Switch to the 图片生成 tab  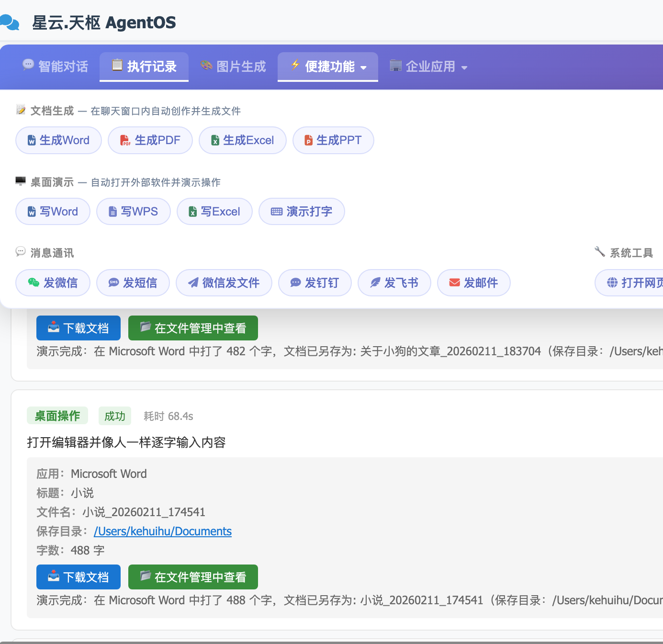pos(233,67)
